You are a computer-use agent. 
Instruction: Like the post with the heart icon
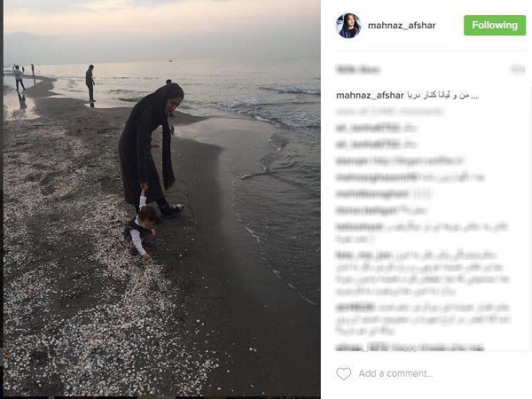click(343, 373)
